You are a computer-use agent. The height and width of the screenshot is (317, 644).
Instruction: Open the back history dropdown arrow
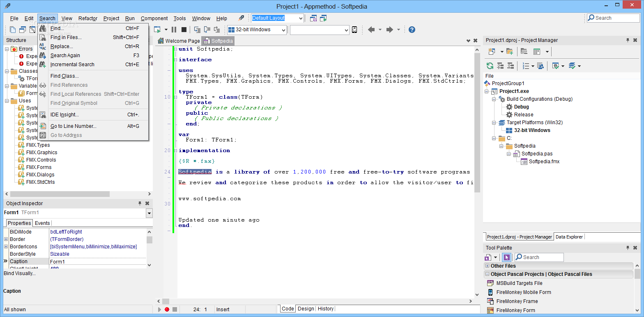pyautogui.click(x=380, y=30)
